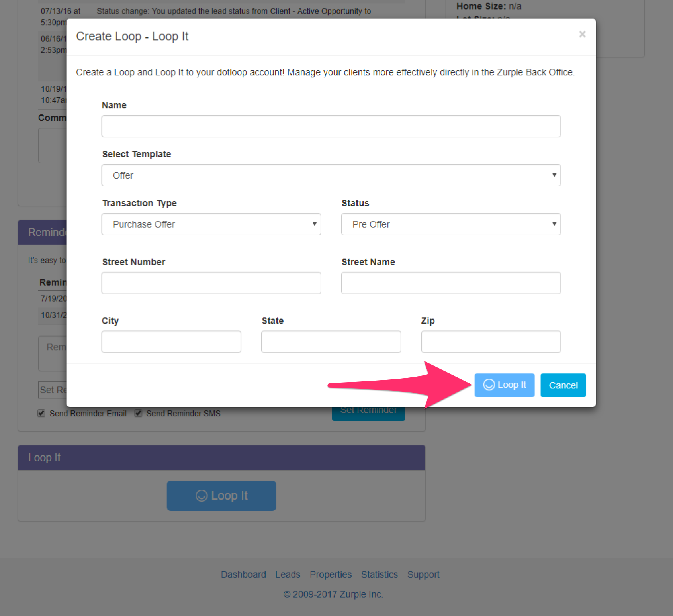Open the Transaction Type dropdown
This screenshot has height=616, width=673.
coord(211,224)
